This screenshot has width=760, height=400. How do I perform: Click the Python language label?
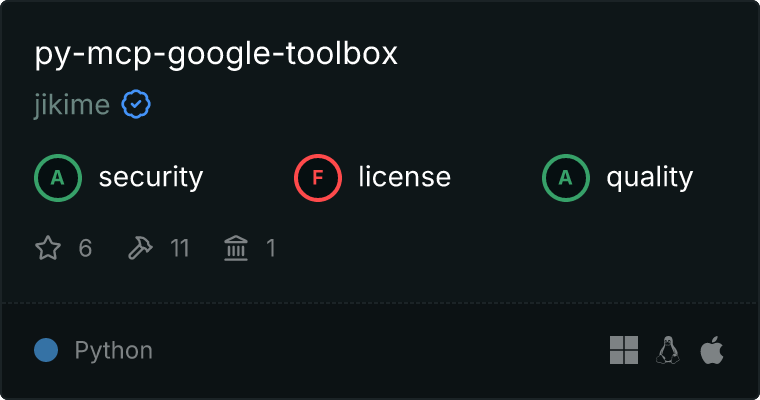[x=114, y=351]
